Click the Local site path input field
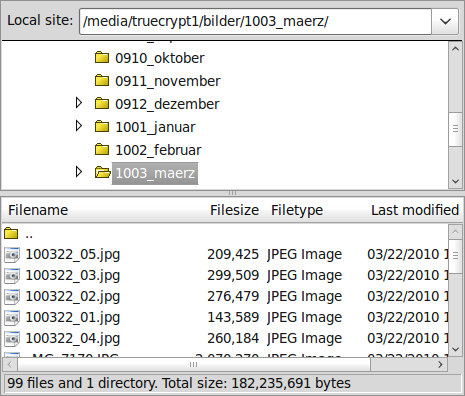465x396 pixels. [x=255, y=21]
